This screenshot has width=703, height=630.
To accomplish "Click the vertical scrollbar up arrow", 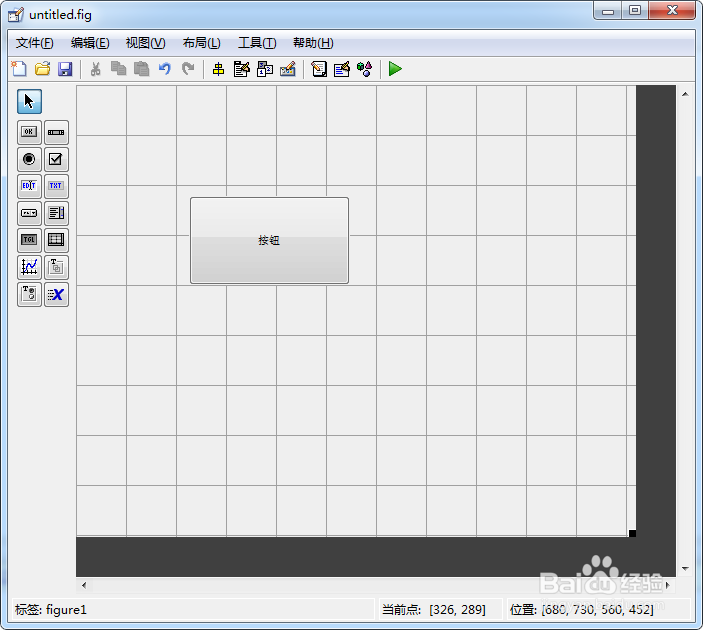I will [685, 94].
